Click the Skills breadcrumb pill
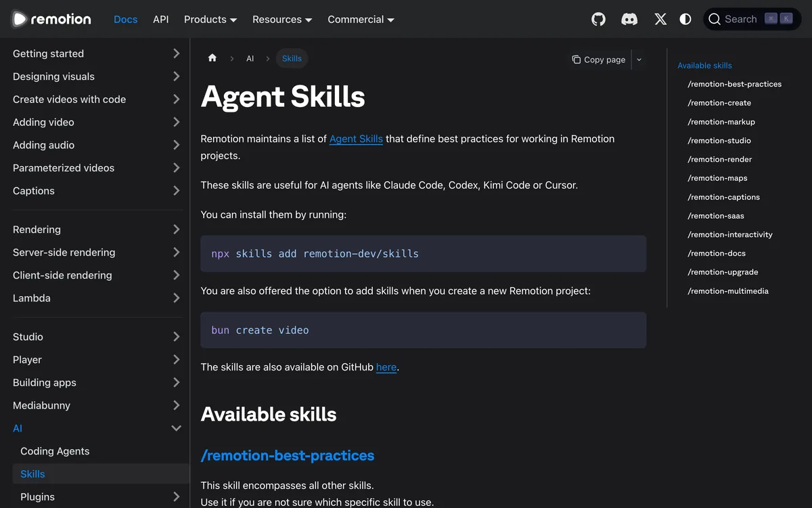812x508 pixels. point(292,59)
